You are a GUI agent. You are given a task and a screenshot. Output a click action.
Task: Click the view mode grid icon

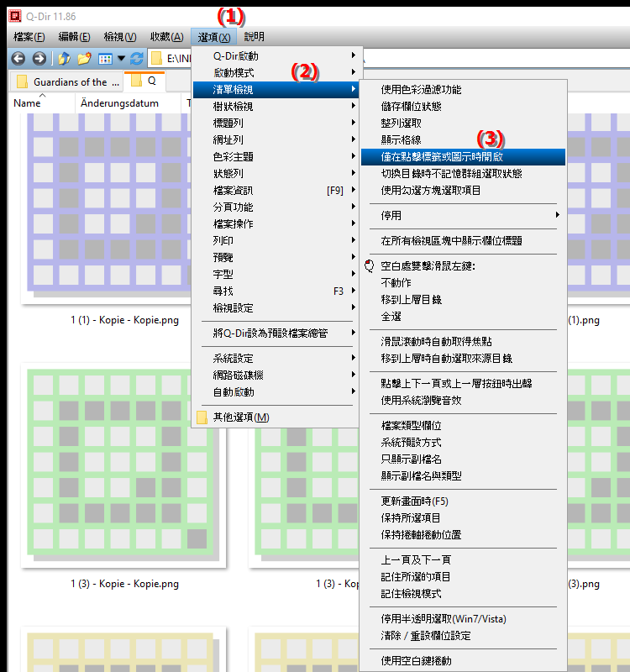[105, 59]
